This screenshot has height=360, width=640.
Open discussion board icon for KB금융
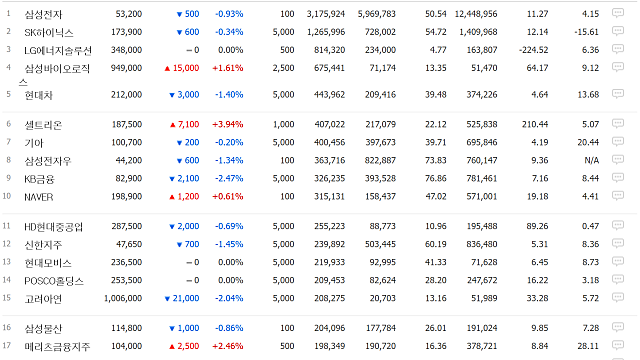pyautogui.click(x=618, y=178)
